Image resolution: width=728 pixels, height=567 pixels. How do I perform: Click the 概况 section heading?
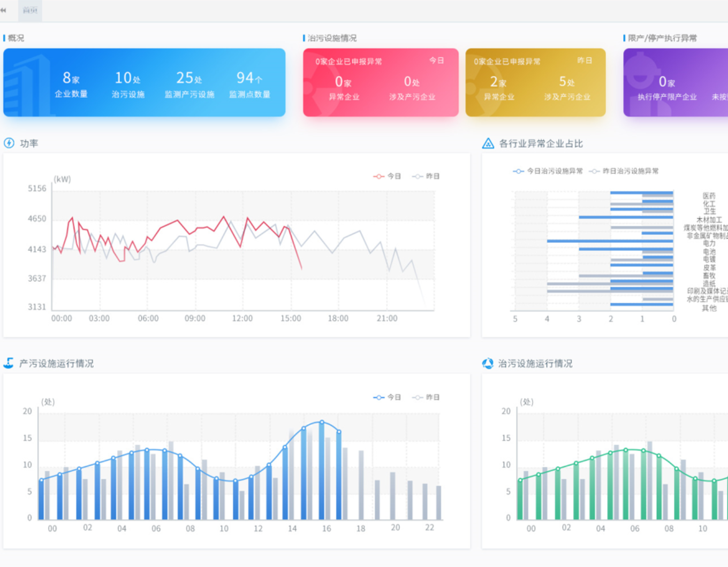click(16, 38)
